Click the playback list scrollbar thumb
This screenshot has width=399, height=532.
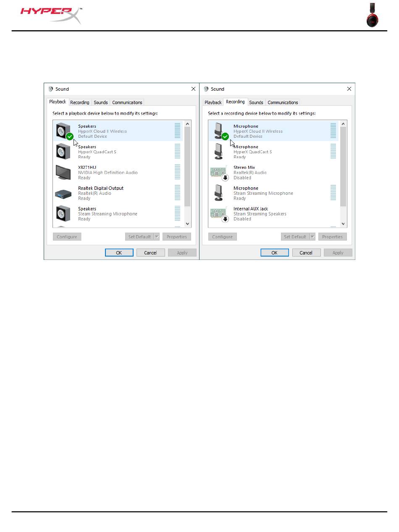tap(187, 166)
